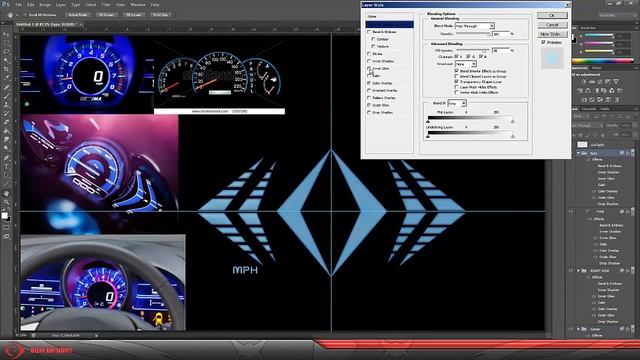Select the Clone Stamp tool

6,104
